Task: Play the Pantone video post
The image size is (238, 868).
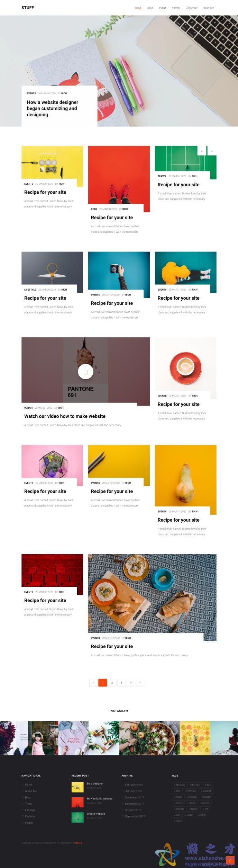Action: coord(85,372)
